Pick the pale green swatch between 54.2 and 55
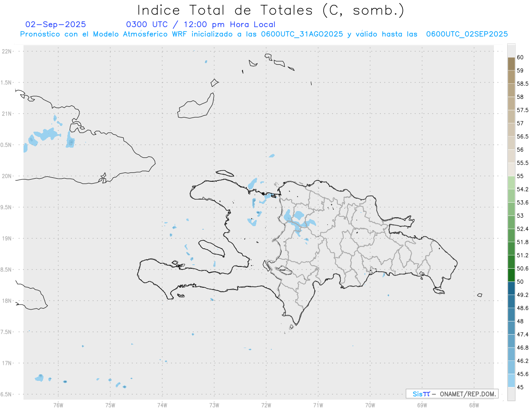This screenshot has width=532, height=411. (511, 183)
